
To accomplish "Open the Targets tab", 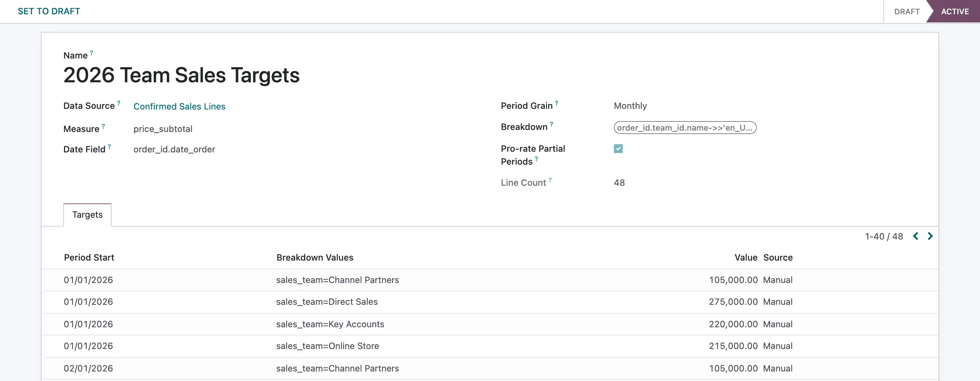I will coord(87,215).
